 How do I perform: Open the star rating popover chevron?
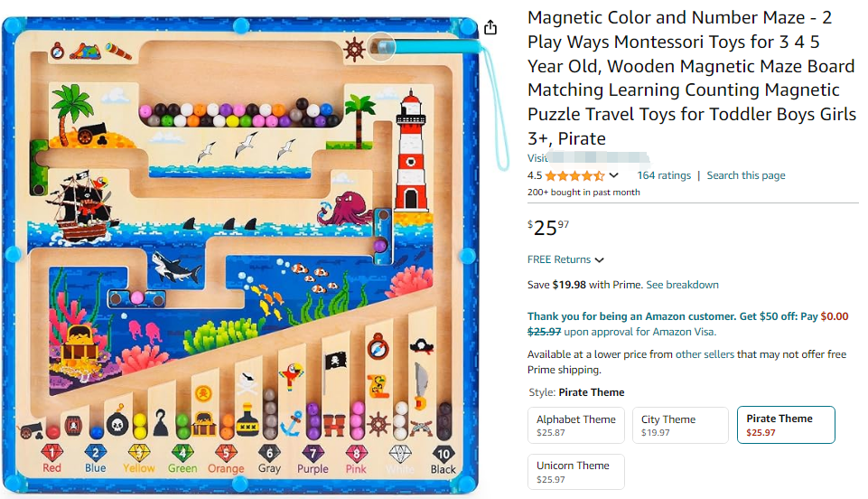(613, 175)
